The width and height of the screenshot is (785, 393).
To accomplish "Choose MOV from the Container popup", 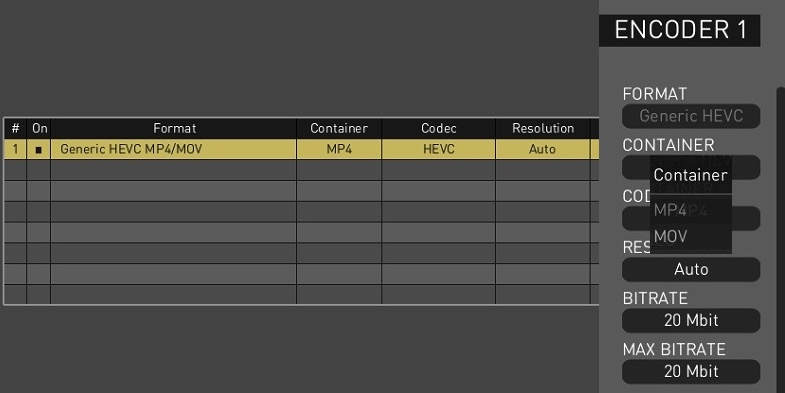I will (691, 236).
